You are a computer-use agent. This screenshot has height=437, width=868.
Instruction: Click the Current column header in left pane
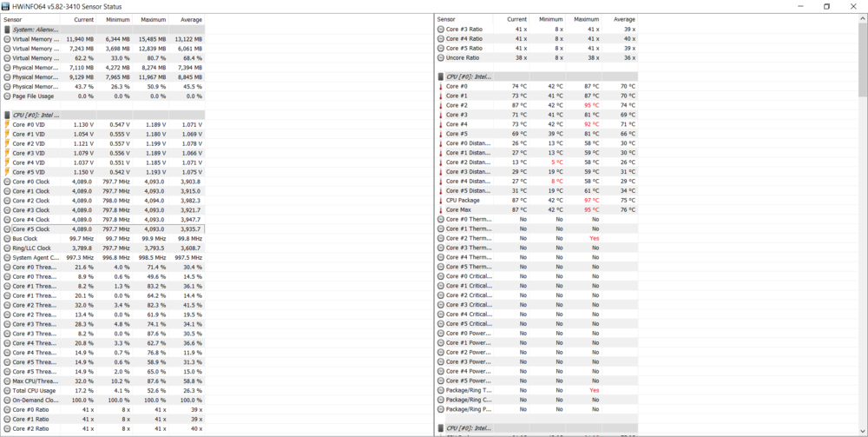tap(83, 19)
